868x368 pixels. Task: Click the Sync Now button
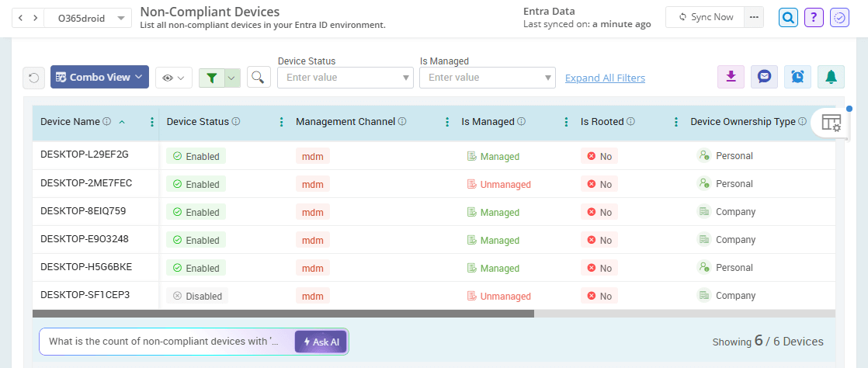pos(705,17)
